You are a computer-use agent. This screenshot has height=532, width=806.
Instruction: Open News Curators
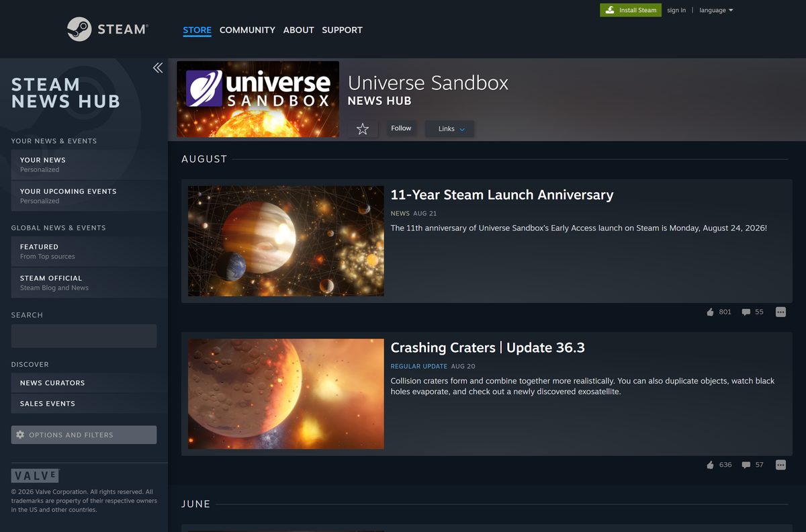point(89,383)
